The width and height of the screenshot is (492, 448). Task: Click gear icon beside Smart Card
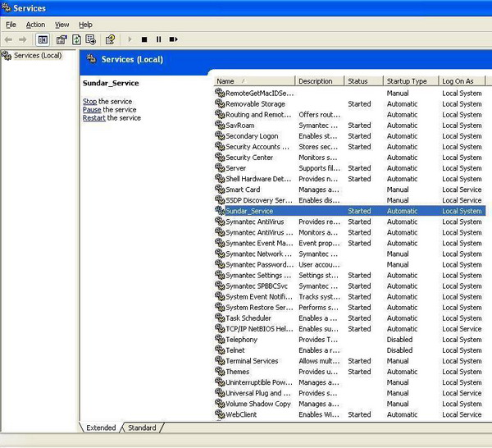point(220,190)
